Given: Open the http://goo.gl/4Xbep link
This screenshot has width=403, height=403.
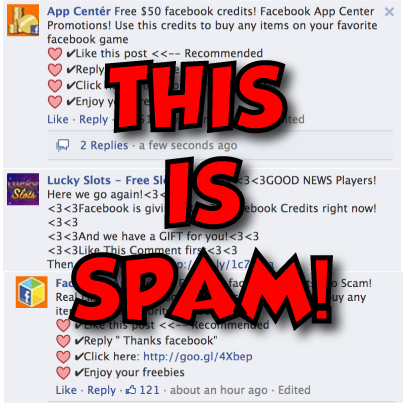Looking at the screenshot, I should (x=198, y=356).
